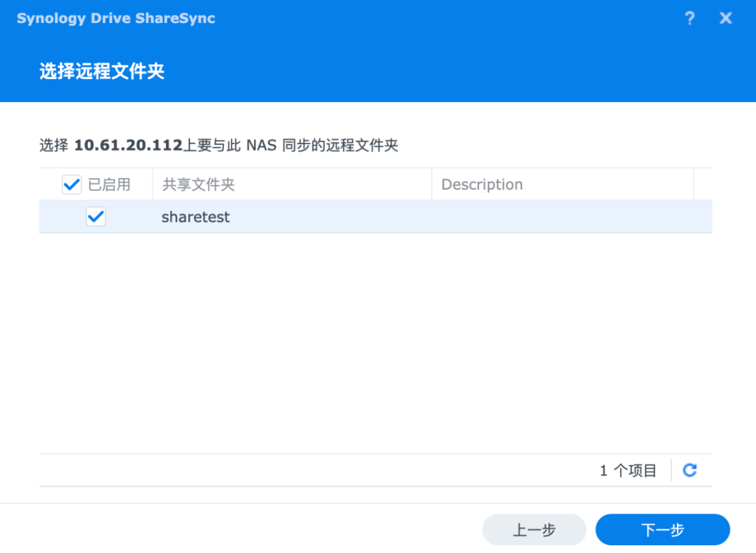Click the 下一步 blue action button
Viewport: 756px width, 553px height.
click(x=662, y=530)
